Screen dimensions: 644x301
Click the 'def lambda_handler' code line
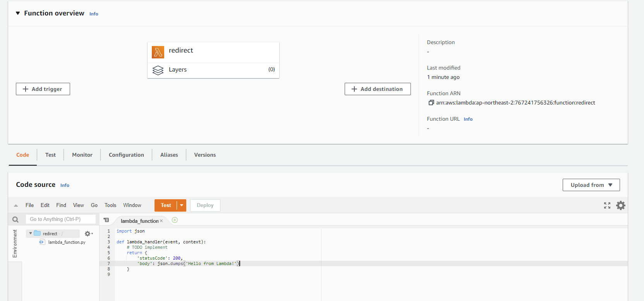click(161, 242)
